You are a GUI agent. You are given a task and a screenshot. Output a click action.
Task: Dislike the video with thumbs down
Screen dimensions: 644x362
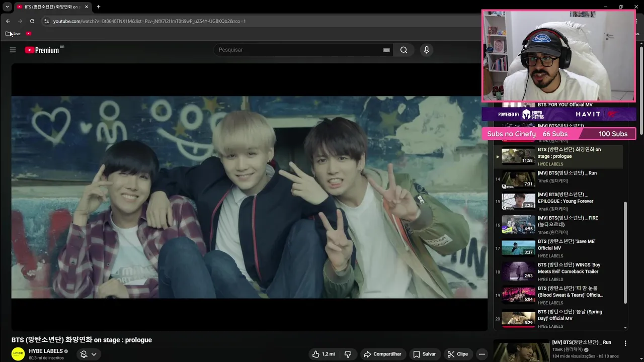click(348, 354)
